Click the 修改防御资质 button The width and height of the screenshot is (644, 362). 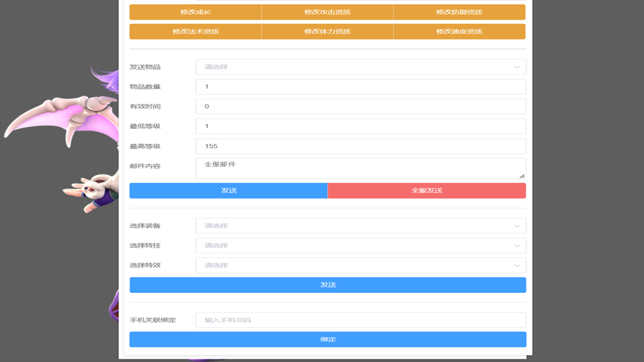coord(459,12)
